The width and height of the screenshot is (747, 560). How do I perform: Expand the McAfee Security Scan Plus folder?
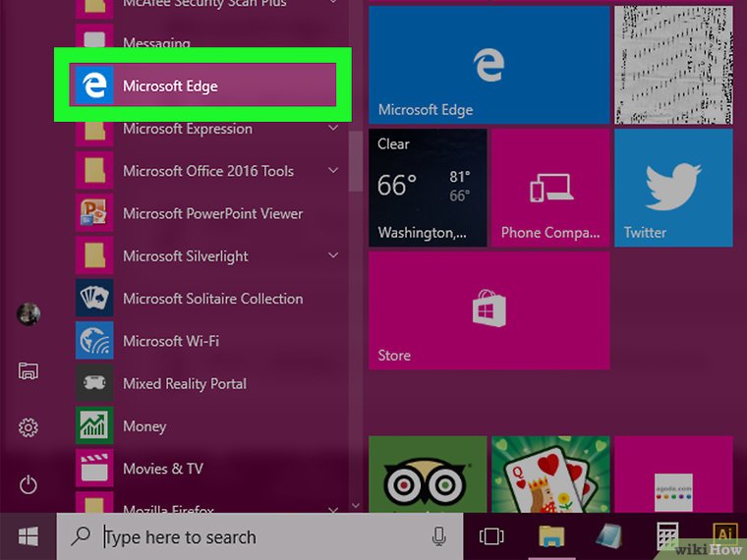tap(333, 3)
